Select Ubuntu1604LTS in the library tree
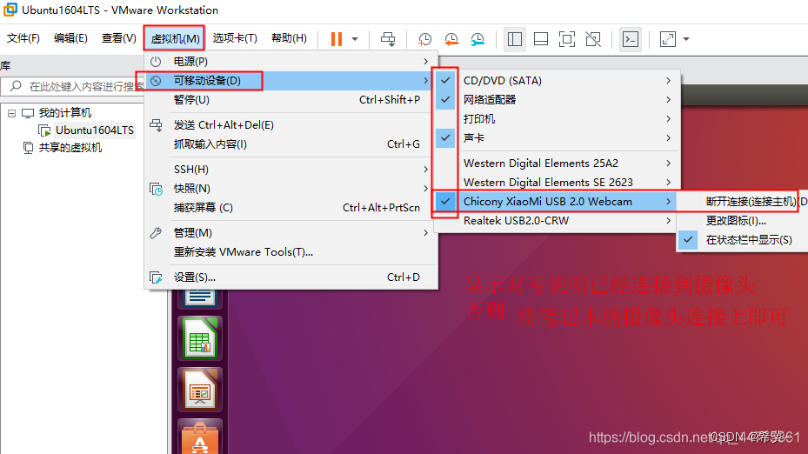The height and width of the screenshot is (454, 808). (94, 130)
